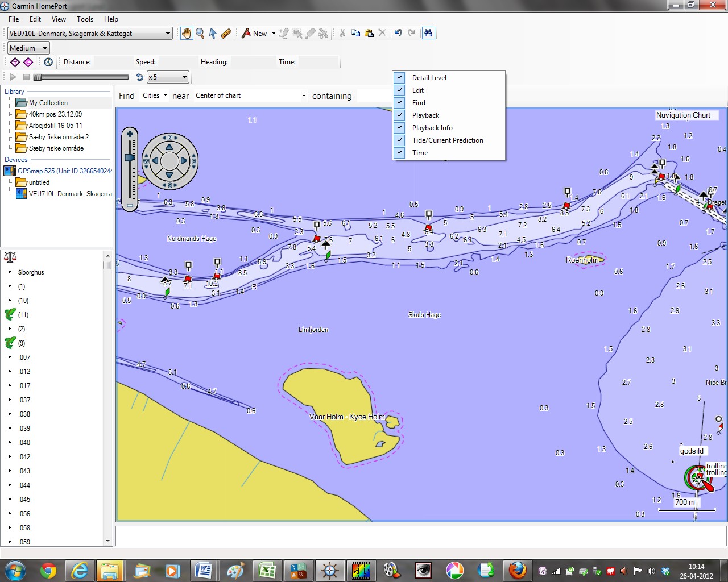Open Internet Explorer from taskbar

[x=79, y=570]
